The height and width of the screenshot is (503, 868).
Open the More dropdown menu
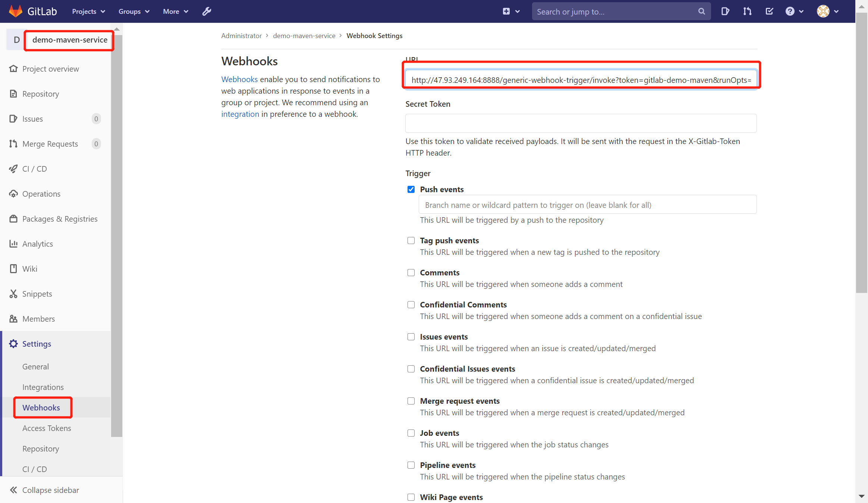tap(176, 12)
